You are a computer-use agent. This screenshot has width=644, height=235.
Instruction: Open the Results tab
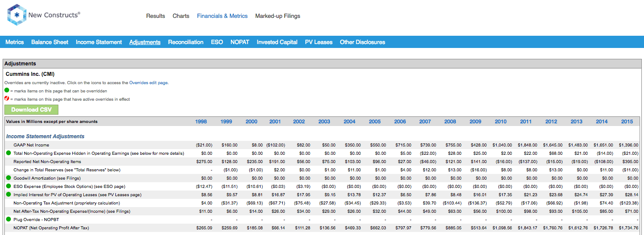[156, 16]
